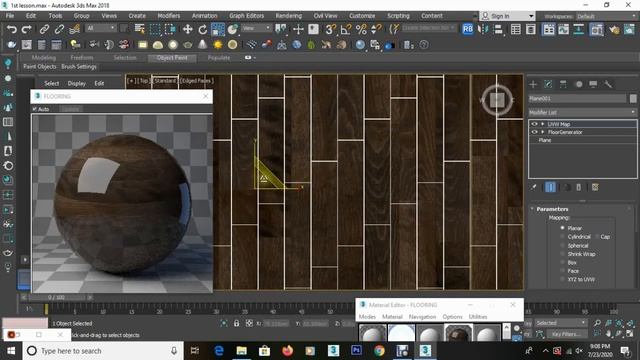The height and width of the screenshot is (360, 640).
Task: Click the Brush Settings panel label
Action: tap(79, 66)
